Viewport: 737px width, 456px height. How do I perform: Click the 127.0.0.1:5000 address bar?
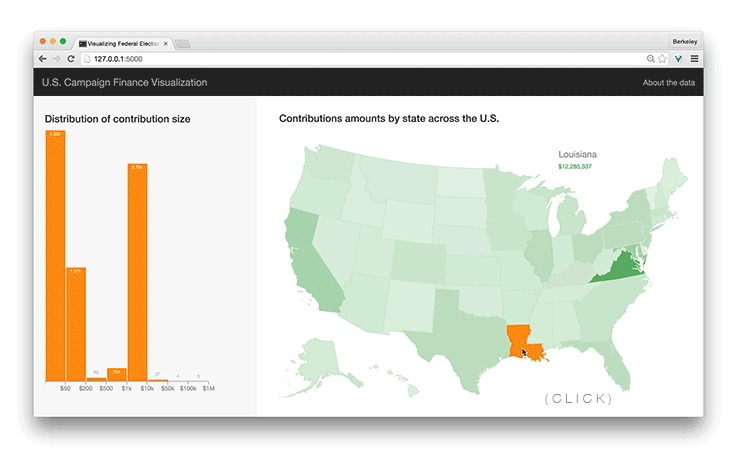pyautogui.click(x=300, y=59)
